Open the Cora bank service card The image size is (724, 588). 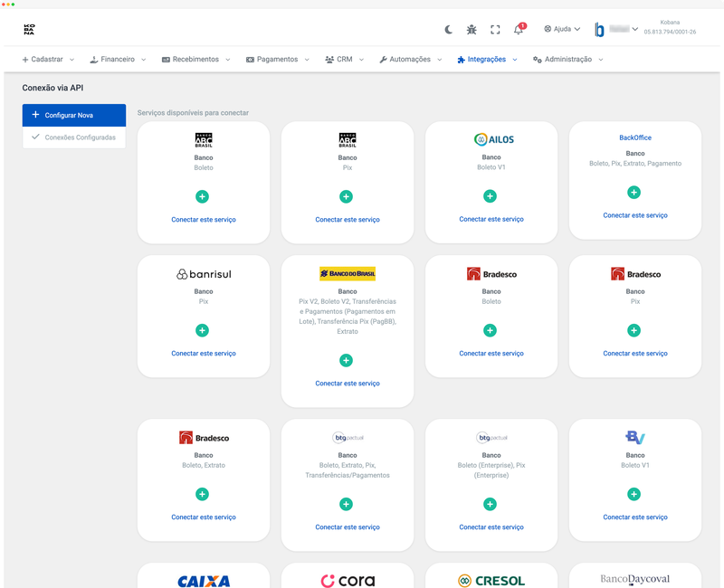pos(347,579)
